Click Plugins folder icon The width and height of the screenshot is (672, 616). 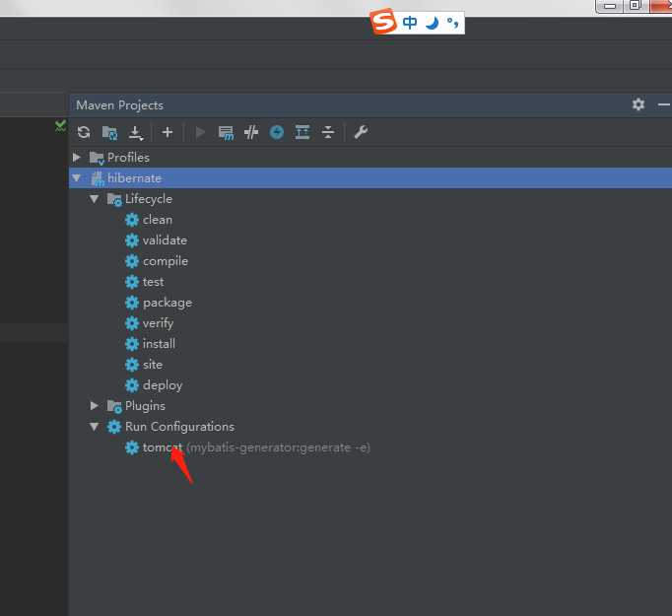point(114,406)
